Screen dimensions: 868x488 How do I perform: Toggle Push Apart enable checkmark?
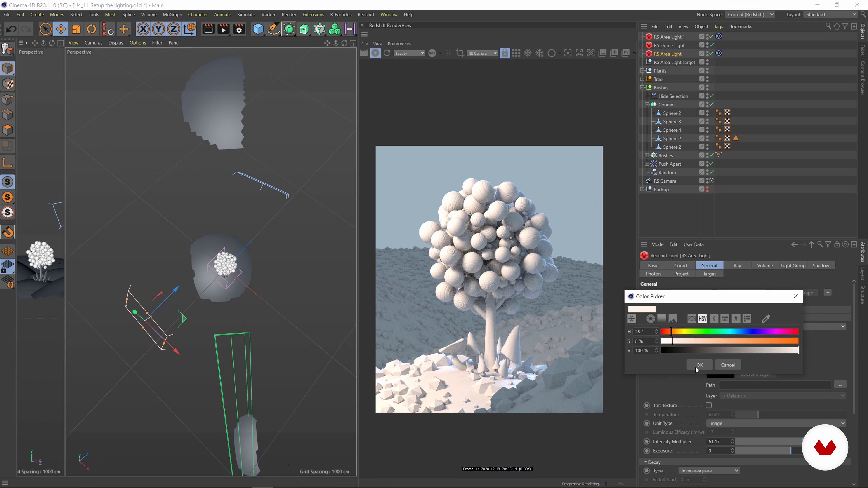tap(711, 164)
